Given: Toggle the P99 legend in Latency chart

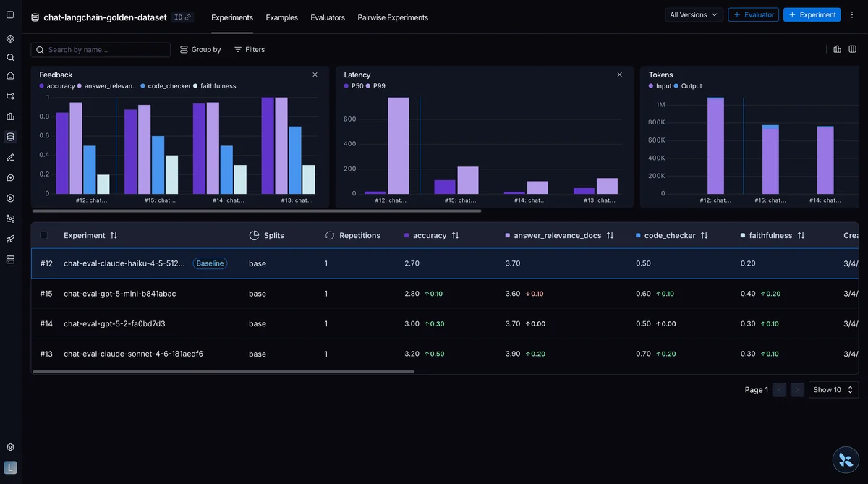Looking at the screenshot, I should [x=376, y=86].
